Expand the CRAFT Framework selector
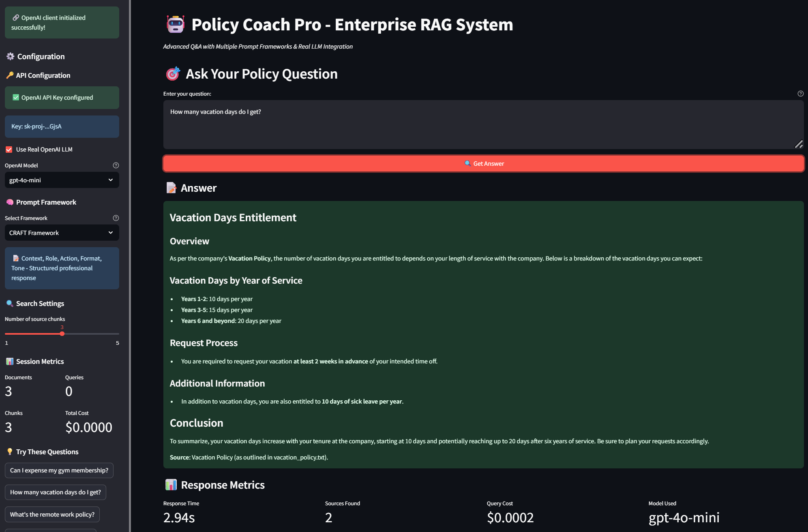Viewport: 808px width, 532px height. 62,233
